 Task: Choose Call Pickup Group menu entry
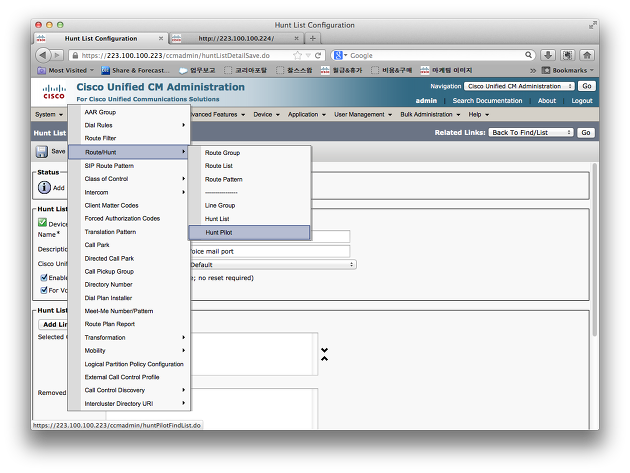[x=129, y=271]
